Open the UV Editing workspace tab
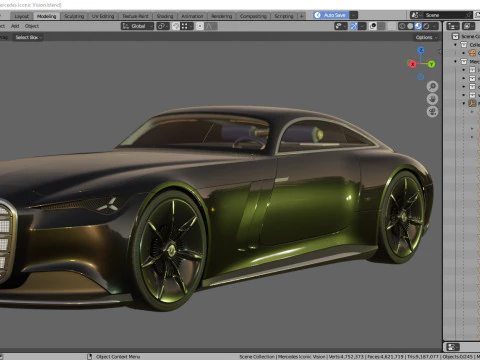Viewport: 480px width, 360px height. (x=103, y=16)
